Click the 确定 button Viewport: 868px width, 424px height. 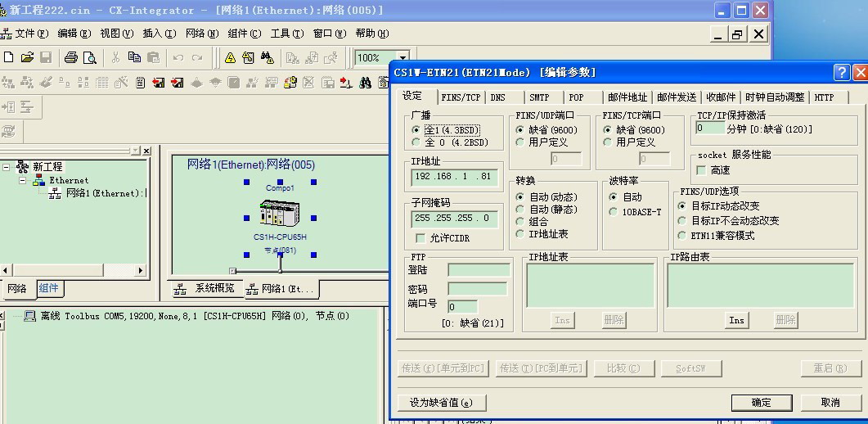(x=761, y=402)
